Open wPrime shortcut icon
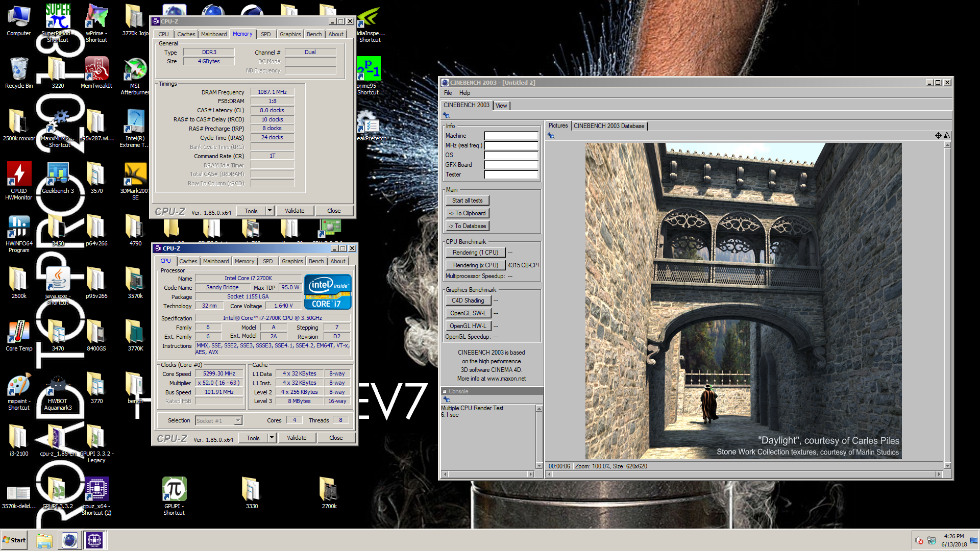Screen dimensions: 980x551 [x=96, y=23]
